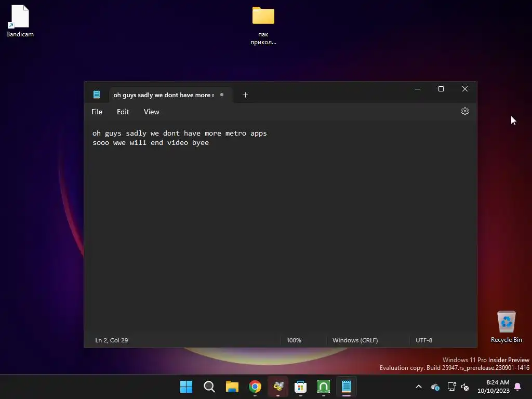The image size is (532, 399).
Task: Place cursor in the line 'oh guys sadly we dont have more metro apps'
Action: point(179,134)
